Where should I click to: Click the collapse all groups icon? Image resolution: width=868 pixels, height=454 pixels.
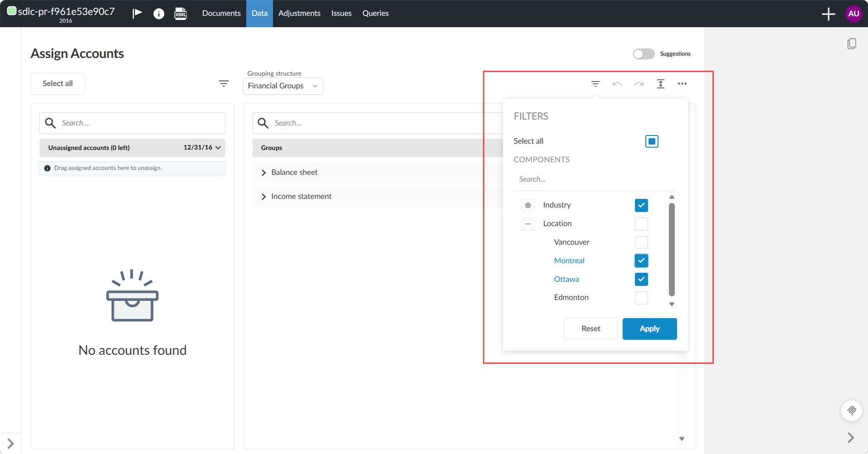660,84
